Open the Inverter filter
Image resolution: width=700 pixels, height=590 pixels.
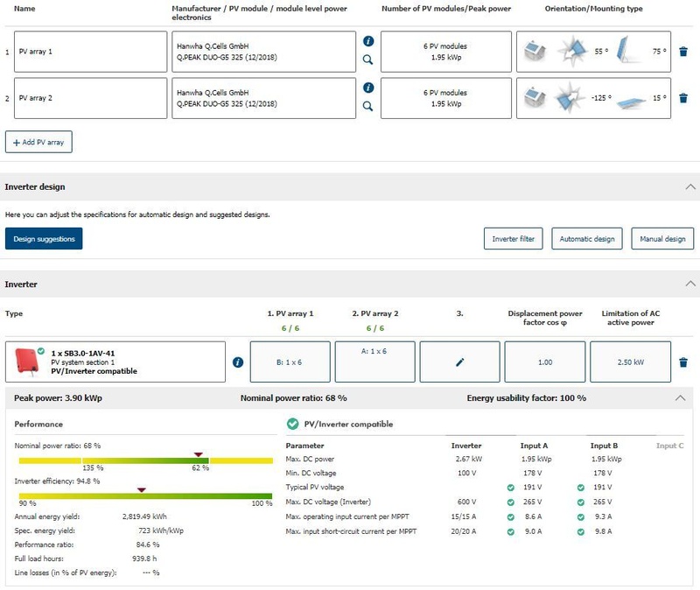[x=513, y=238]
